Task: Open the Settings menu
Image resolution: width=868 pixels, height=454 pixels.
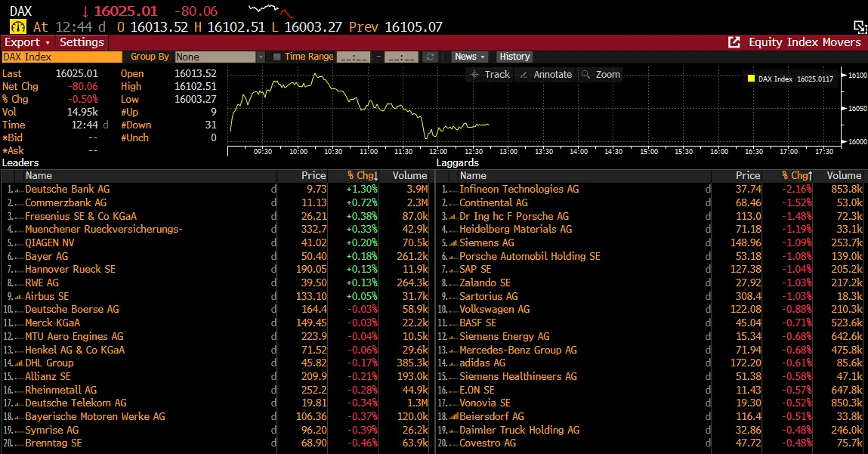Action: [81, 42]
